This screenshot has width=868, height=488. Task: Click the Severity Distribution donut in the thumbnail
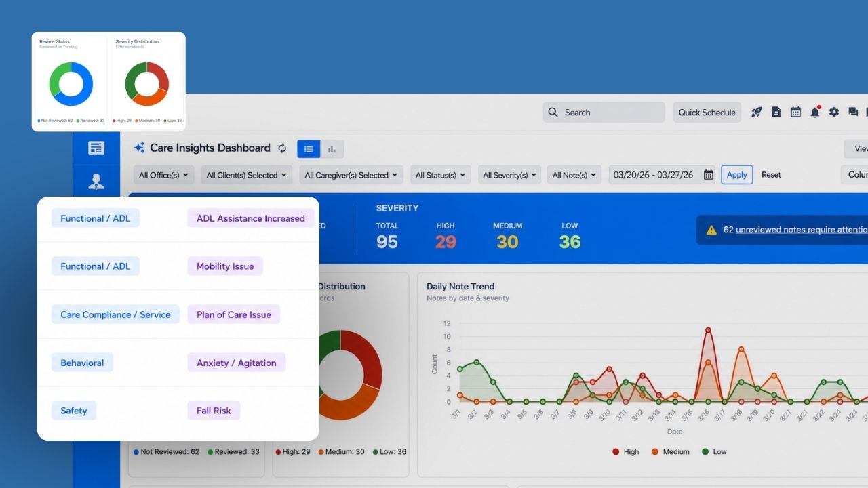coord(146,84)
